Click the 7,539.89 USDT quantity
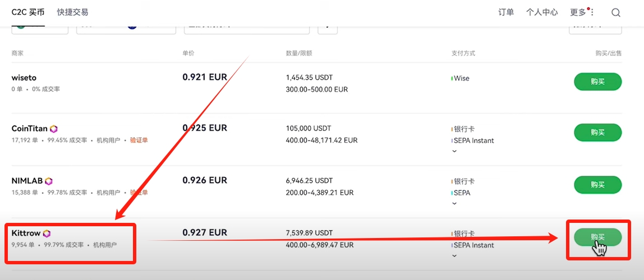The image size is (644, 280). 309,233
